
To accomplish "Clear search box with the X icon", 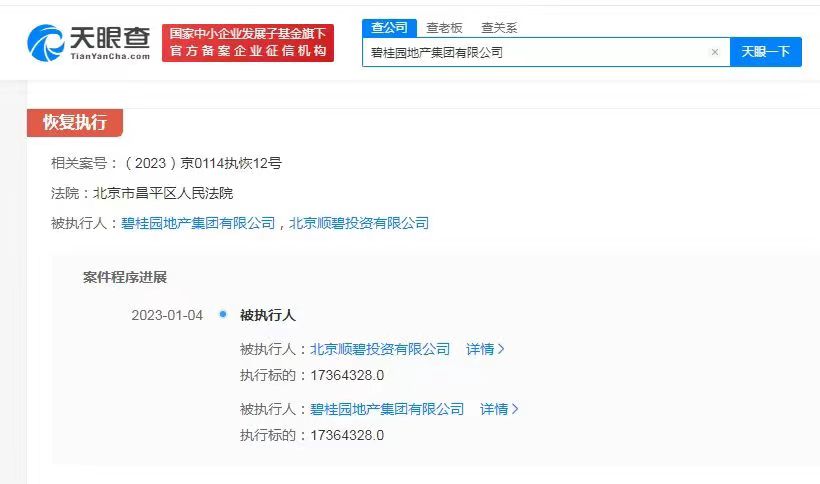I will (x=715, y=52).
